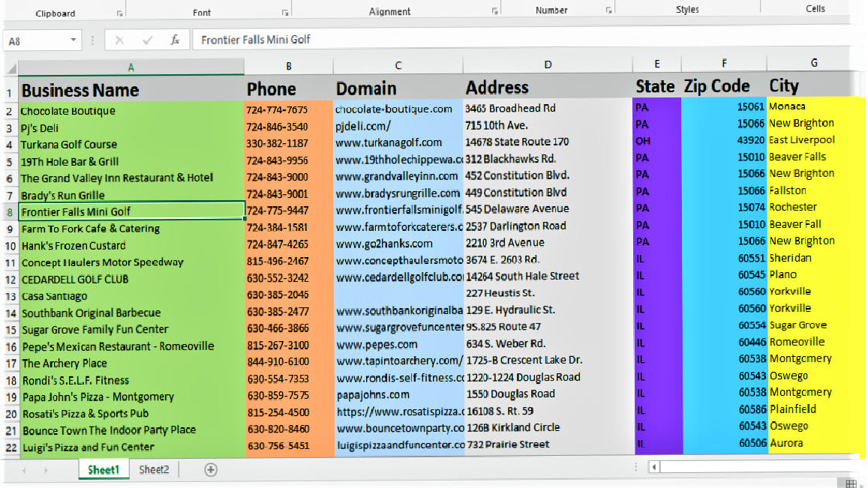Switch to the Sheet2 tab
The width and height of the screenshot is (868, 488).
pyautogui.click(x=154, y=470)
